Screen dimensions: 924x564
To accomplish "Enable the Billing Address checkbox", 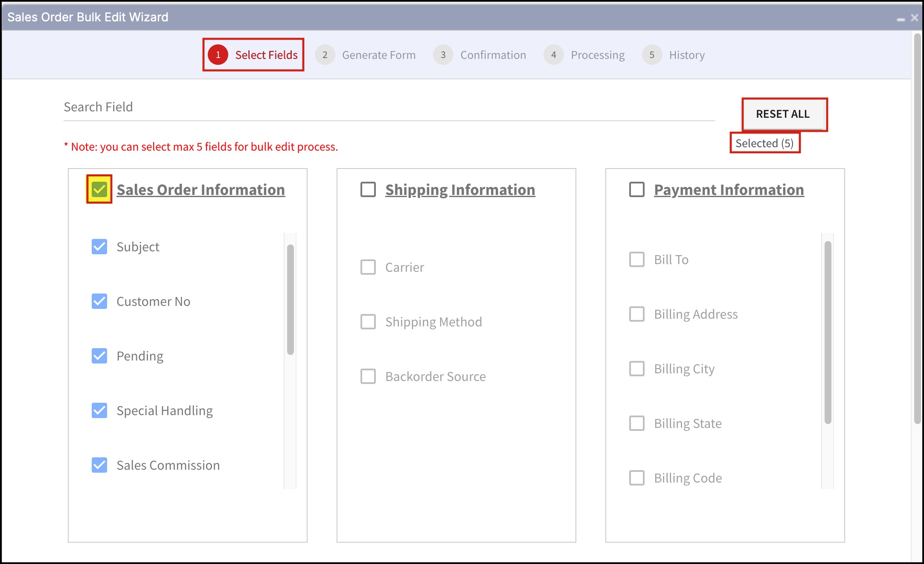I will coord(636,314).
